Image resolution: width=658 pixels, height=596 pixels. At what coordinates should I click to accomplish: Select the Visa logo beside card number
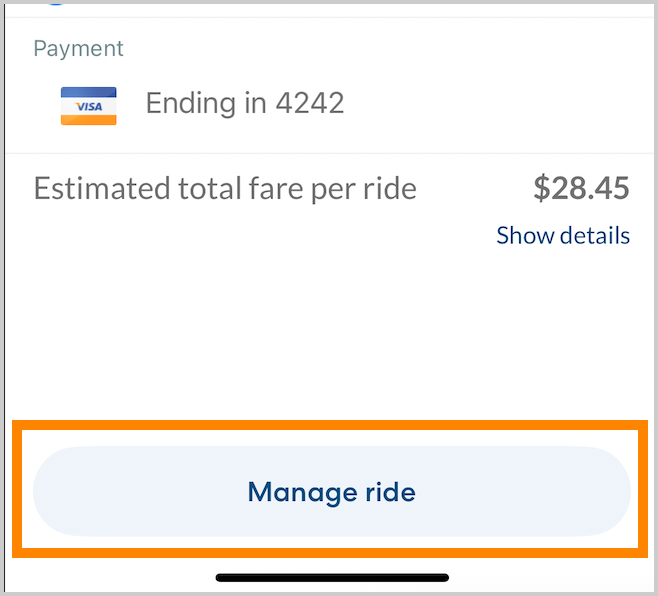pos(89,106)
